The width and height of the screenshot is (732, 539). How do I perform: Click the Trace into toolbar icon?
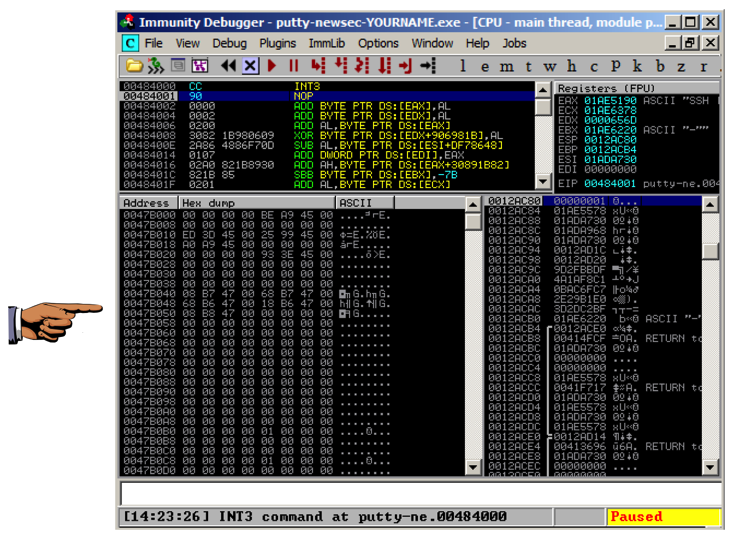(362, 66)
